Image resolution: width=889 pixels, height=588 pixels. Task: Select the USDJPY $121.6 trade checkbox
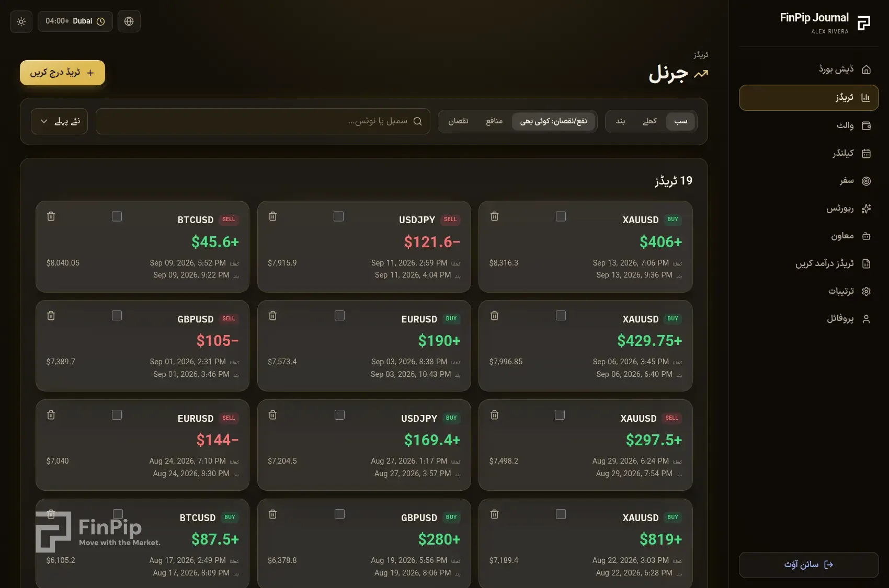point(339,216)
